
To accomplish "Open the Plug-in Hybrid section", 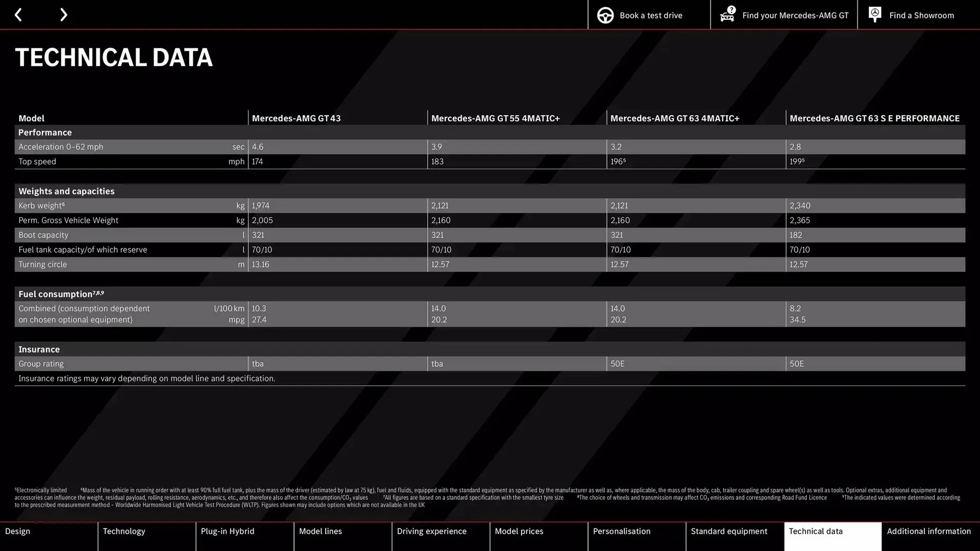I will click(x=227, y=531).
